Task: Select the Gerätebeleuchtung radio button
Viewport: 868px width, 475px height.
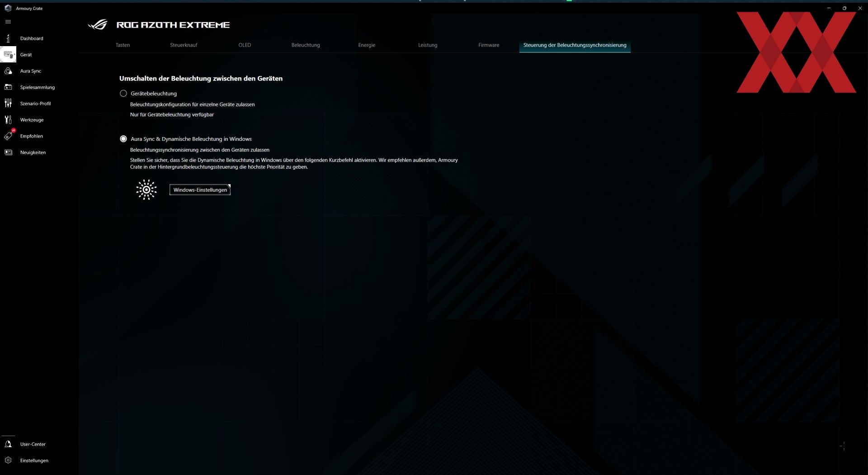Action: click(123, 94)
